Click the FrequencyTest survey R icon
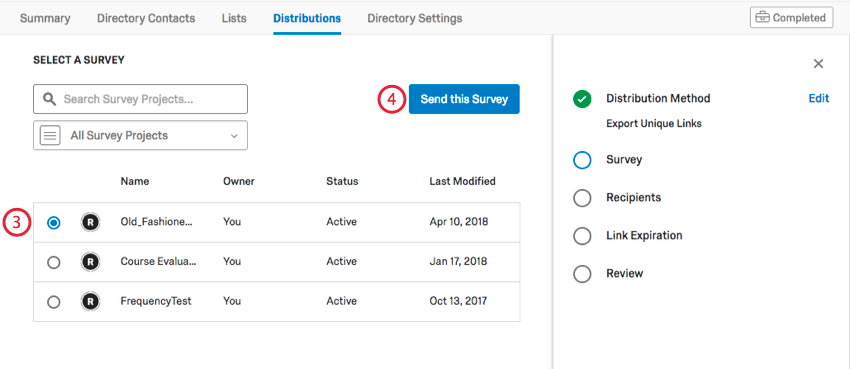 (91, 301)
